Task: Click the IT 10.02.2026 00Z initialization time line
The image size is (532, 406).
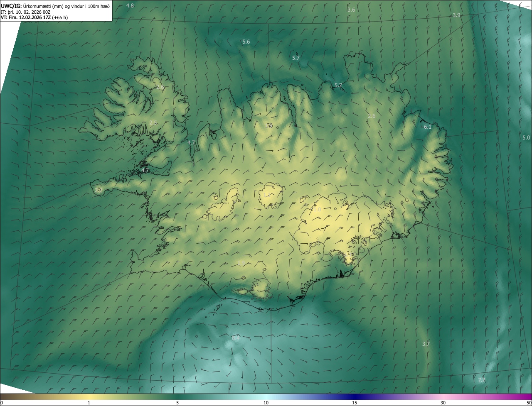Action: click(26, 12)
